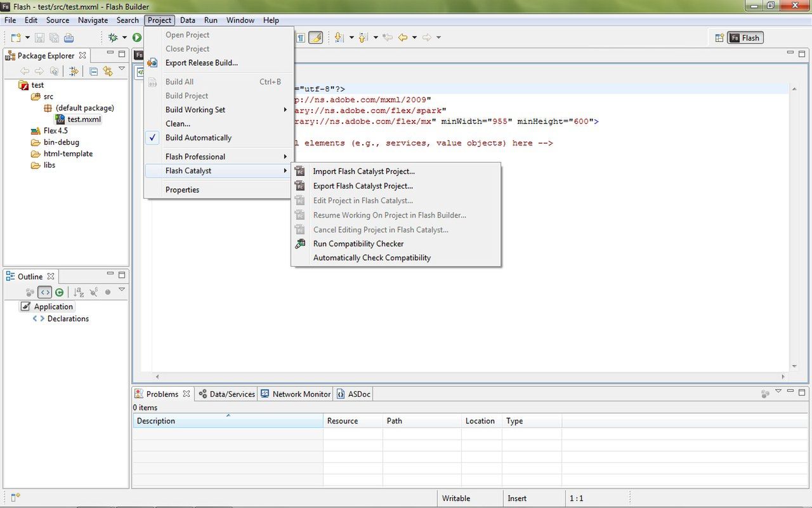Image resolution: width=812 pixels, height=508 pixels.
Task: Click Package Explorer Back arrow icon
Action: pos(25,71)
